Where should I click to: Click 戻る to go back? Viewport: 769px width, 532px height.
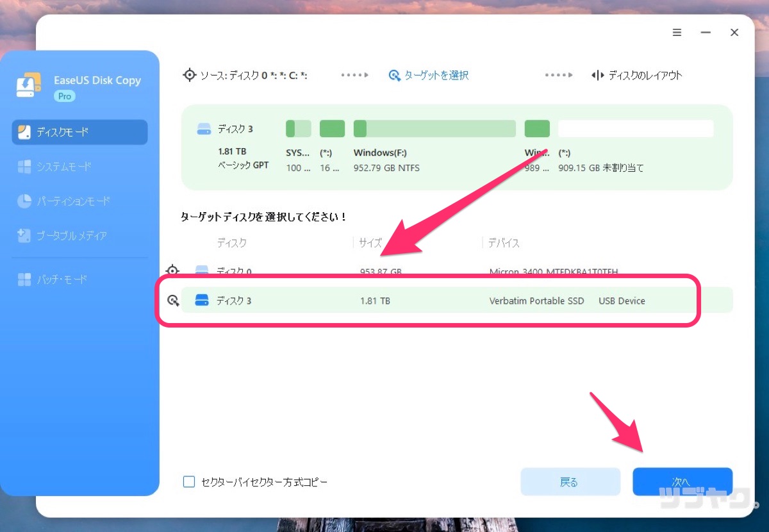point(570,481)
